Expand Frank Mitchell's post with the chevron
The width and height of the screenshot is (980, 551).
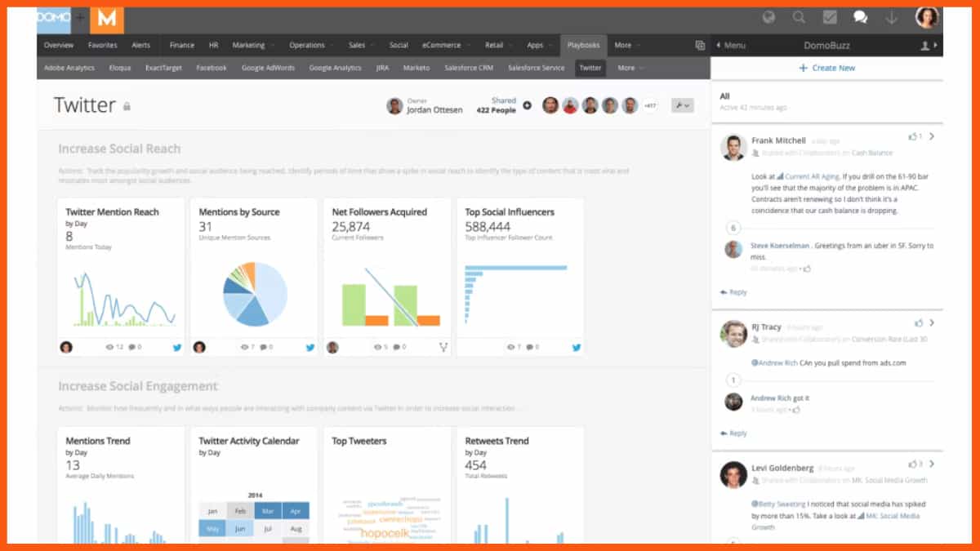point(932,136)
